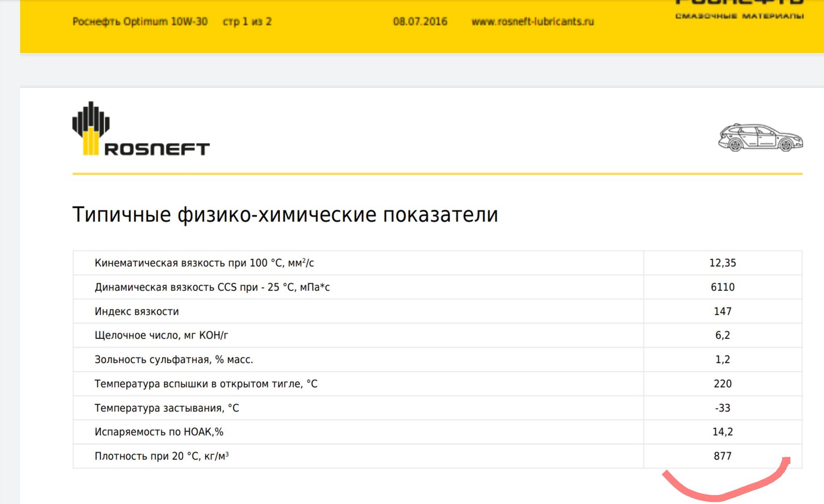Click the row 'Индекс вязкости'

[x=438, y=311]
